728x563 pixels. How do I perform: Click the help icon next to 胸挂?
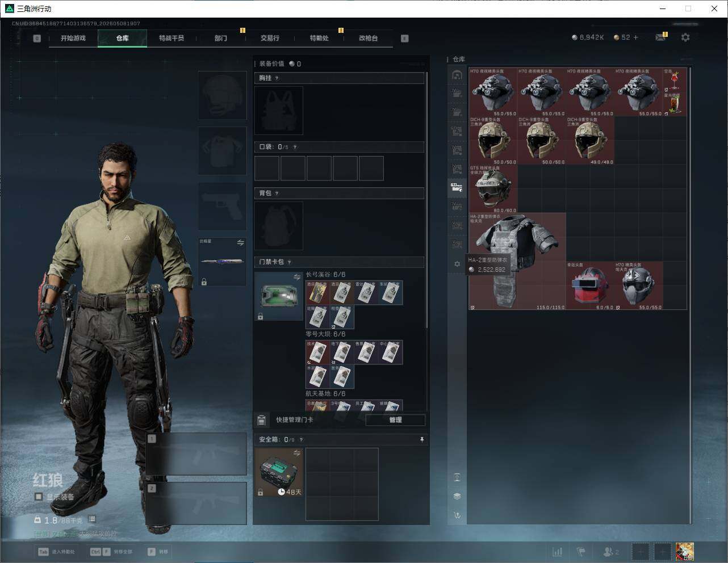tap(277, 78)
